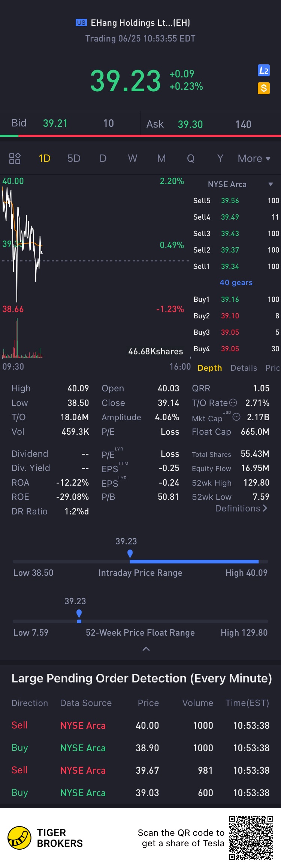Tap the Time(EST) column header
This screenshot has height=868, width=281.
click(x=247, y=703)
